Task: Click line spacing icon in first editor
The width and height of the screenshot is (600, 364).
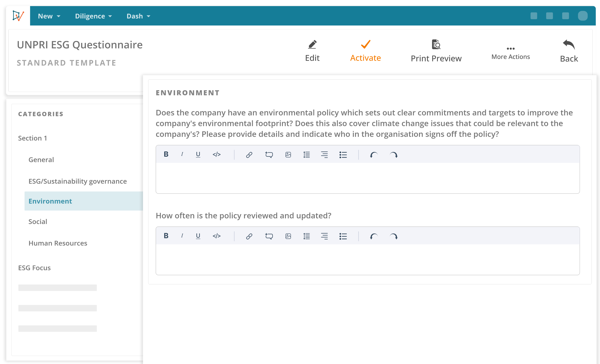Action: click(x=306, y=155)
